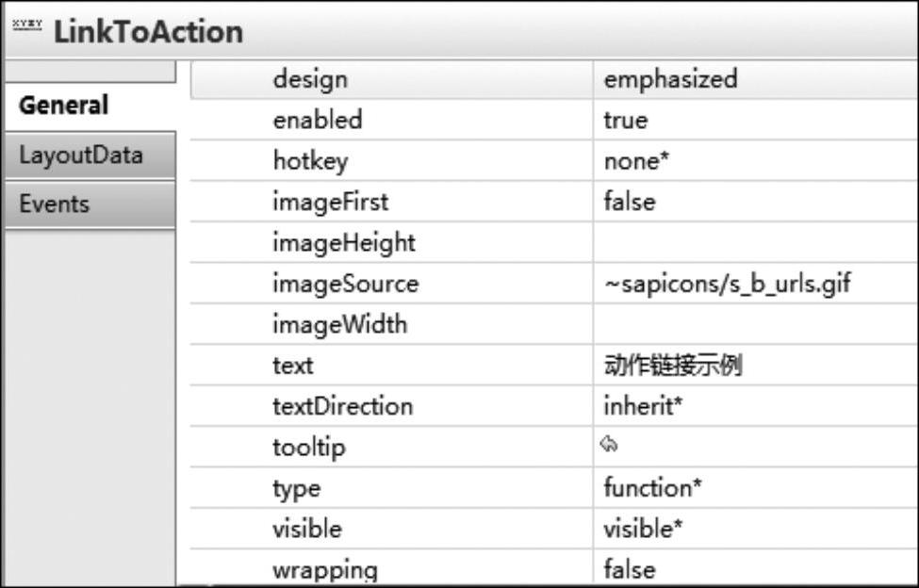Viewport: 919px width, 588px height.
Task: Open the textDirection inherit* dropdown
Action: [x=756, y=406]
